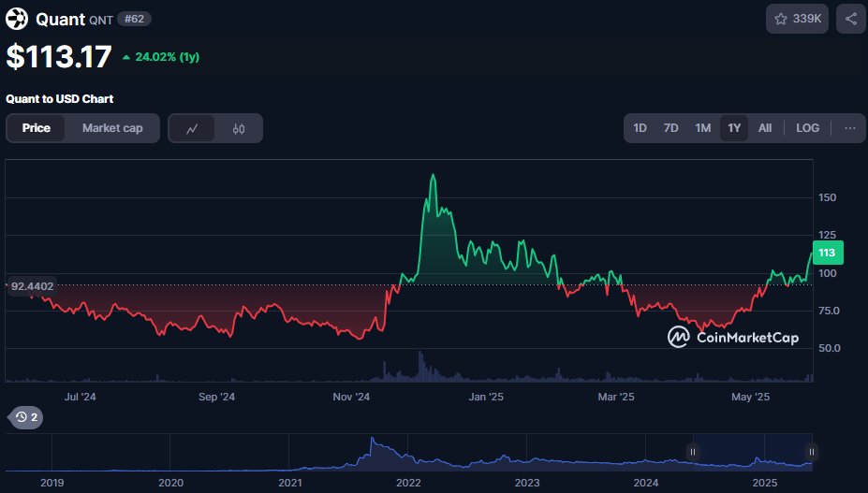868x493 pixels.
Task: Switch to line chart view icon
Action: point(192,128)
